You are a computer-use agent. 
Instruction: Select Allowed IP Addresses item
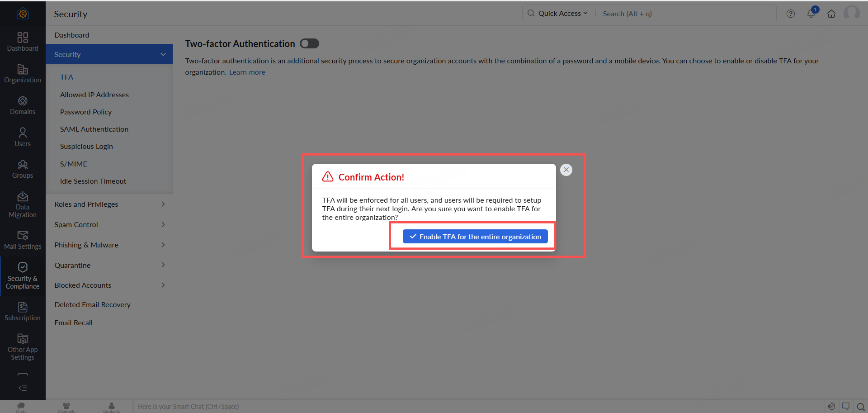click(94, 95)
